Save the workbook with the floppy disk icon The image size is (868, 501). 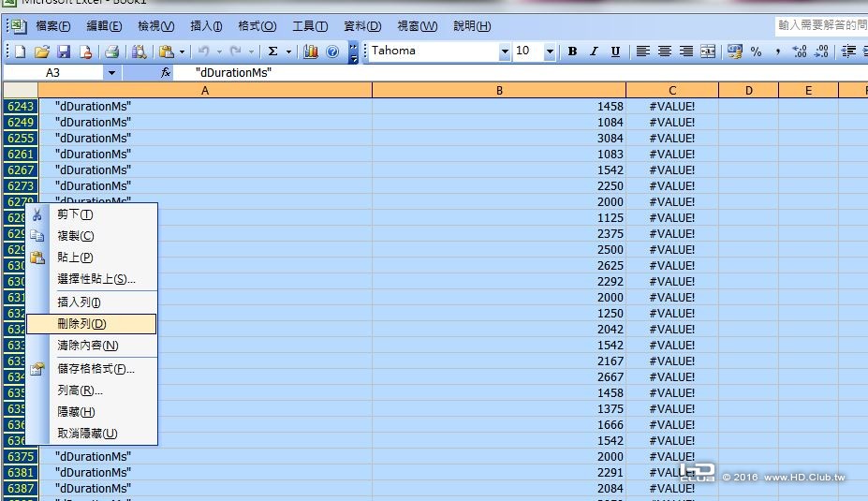(64, 52)
